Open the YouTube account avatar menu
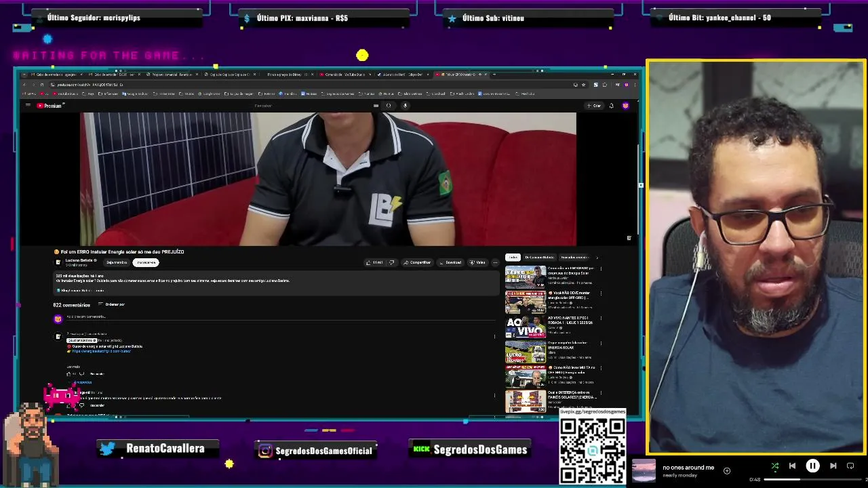 coord(625,106)
